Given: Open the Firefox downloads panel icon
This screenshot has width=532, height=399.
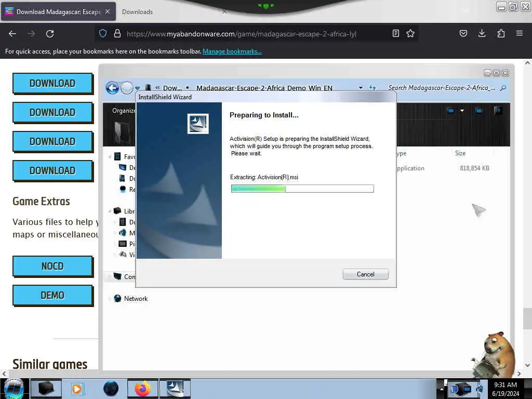Looking at the screenshot, I should [x=482, y=33].
